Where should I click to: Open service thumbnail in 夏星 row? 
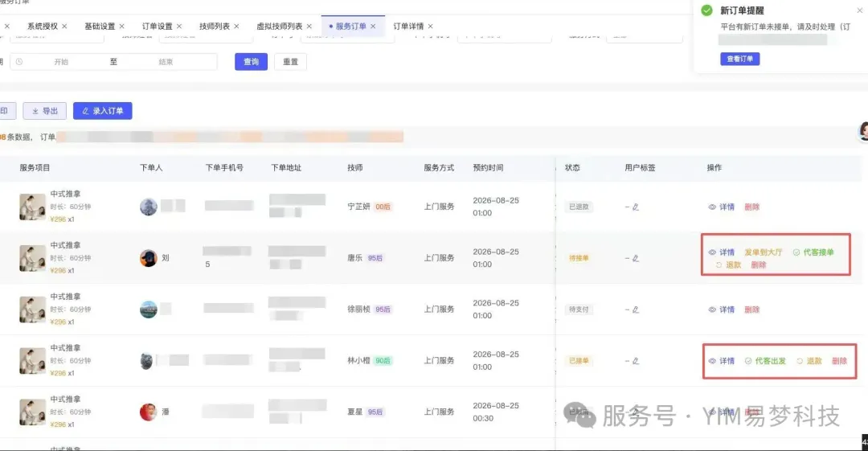tap(32, 412)
